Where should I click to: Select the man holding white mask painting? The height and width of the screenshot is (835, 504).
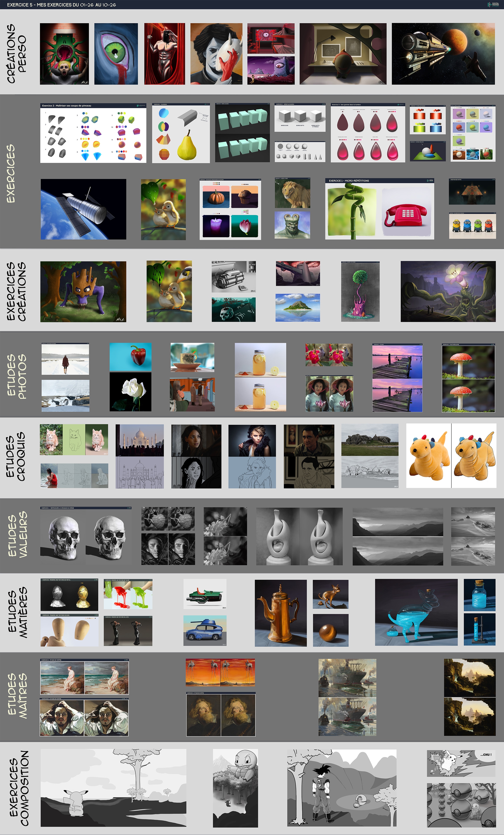coord(216,54)
